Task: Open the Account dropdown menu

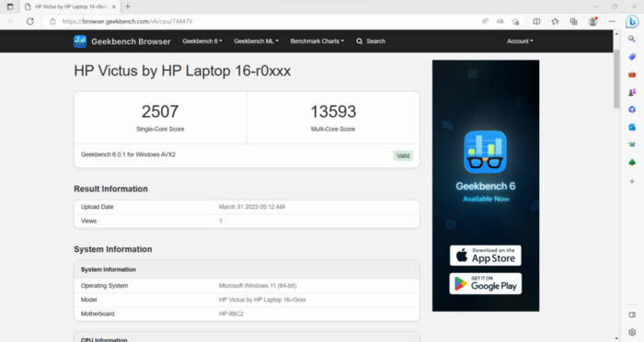Action: pyautogui.click(x=520, y=41)
